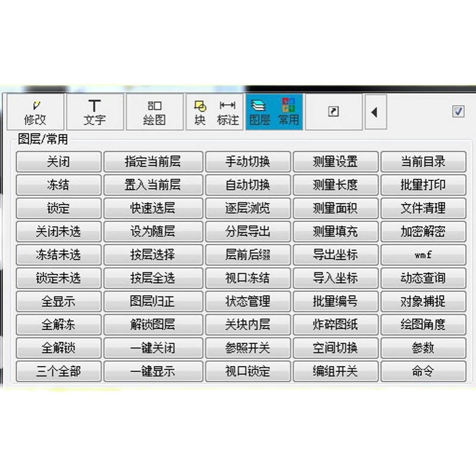Image resolution: width=476 pixels, height=476 pixels.
Task: Toggle the checkbox at top right
Action: coord(458,112)
